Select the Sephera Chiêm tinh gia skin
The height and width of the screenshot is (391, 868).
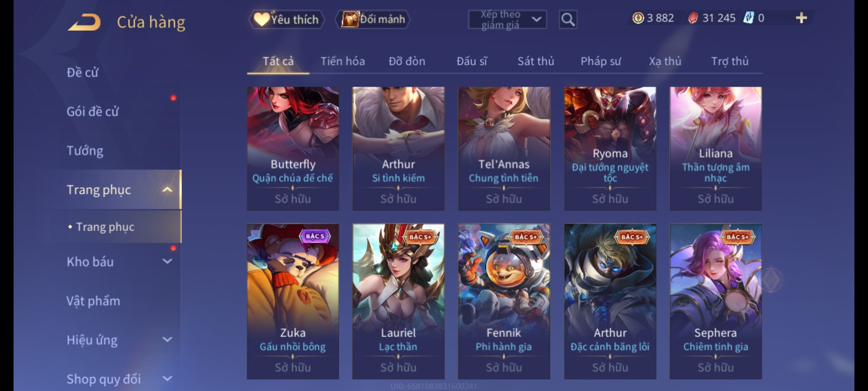pos(715,301)
